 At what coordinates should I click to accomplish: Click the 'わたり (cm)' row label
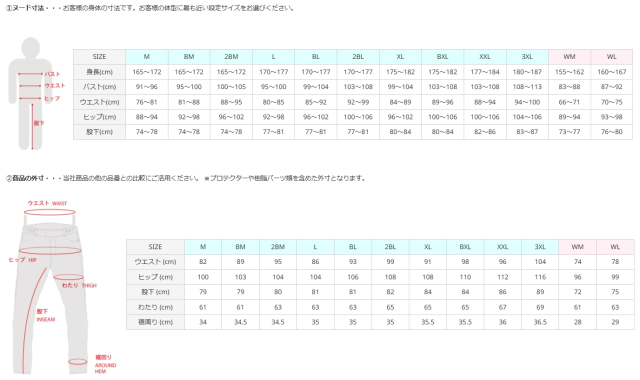pos(155,307)
